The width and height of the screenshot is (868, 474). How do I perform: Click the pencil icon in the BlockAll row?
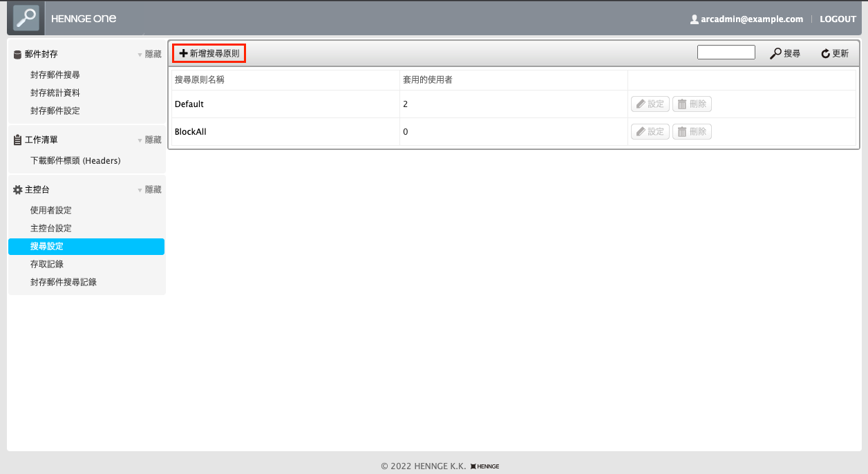(641, 132)
